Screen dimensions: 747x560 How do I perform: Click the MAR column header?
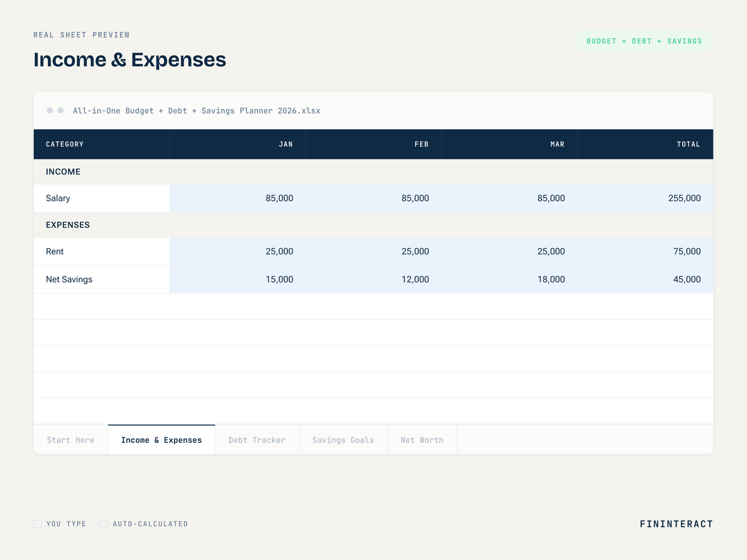click(x=509, y=144)
